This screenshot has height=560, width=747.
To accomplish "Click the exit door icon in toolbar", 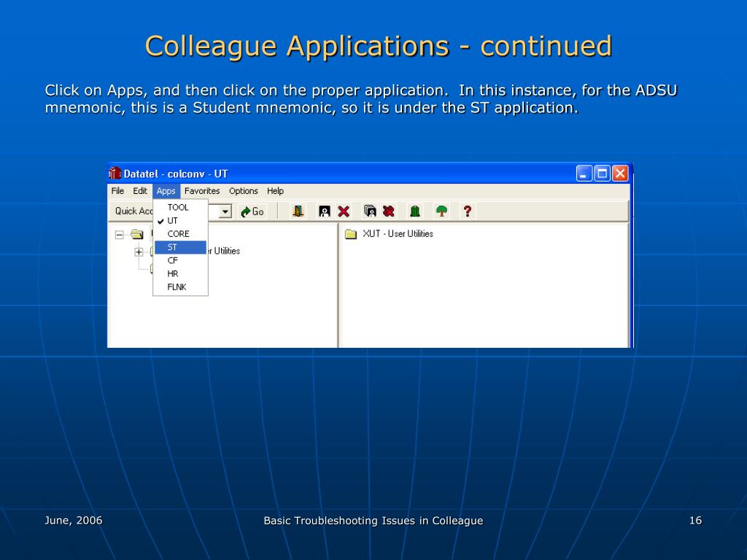I will pos(298,211).
